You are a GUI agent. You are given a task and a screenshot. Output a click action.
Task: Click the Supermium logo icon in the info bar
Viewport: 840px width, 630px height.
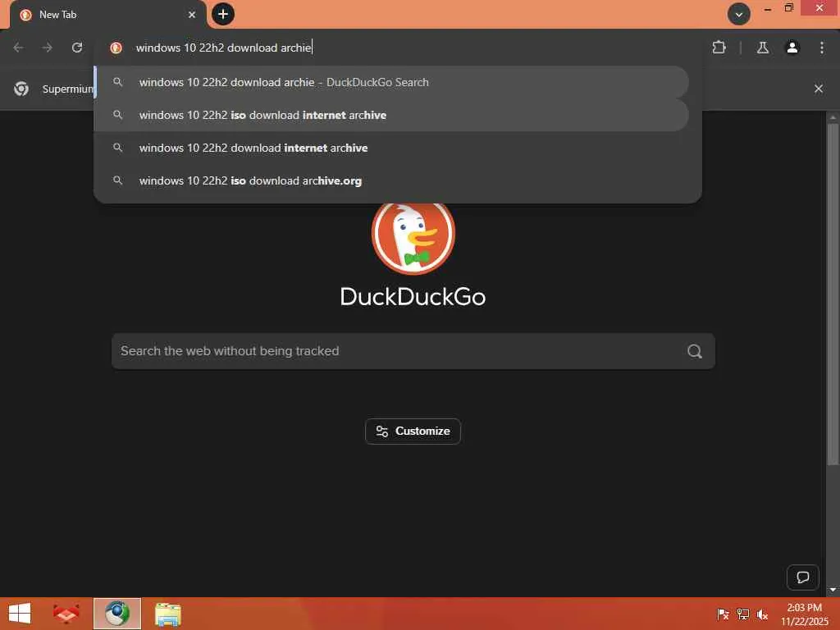click(21, 89)
